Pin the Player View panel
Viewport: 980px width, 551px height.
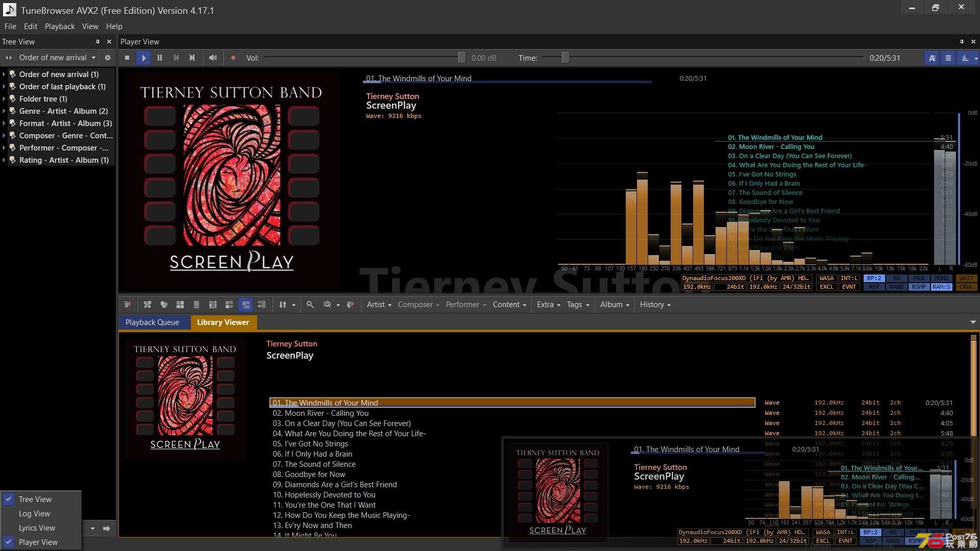coord(962,41)
